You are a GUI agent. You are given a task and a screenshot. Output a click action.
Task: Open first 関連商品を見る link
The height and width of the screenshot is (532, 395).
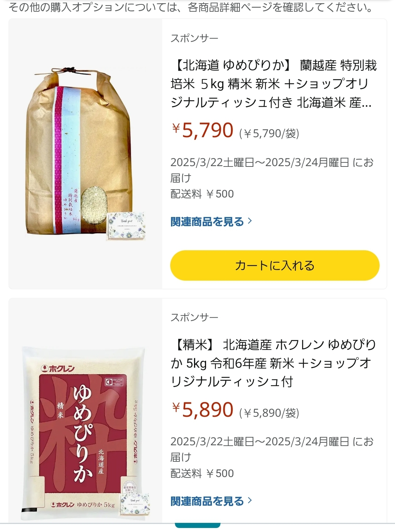coord(207,222)
